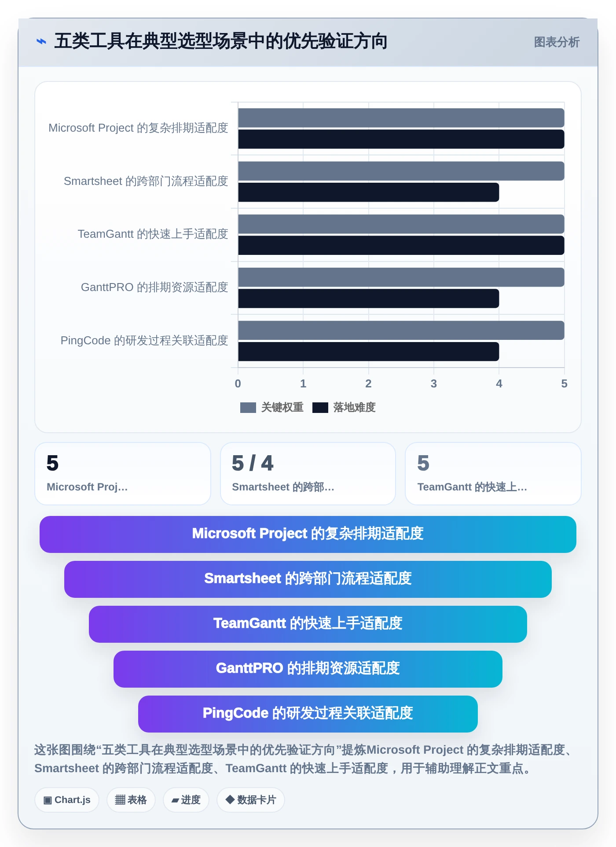Screen dimensions: 616x847
Task: Select the 进度 tag chip
Action: pos(186,800)
